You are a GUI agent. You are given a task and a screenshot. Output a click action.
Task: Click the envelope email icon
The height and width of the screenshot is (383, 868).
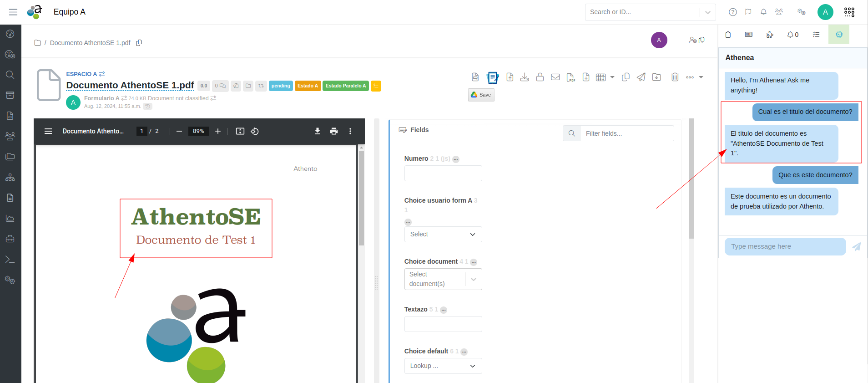[555, 77]
